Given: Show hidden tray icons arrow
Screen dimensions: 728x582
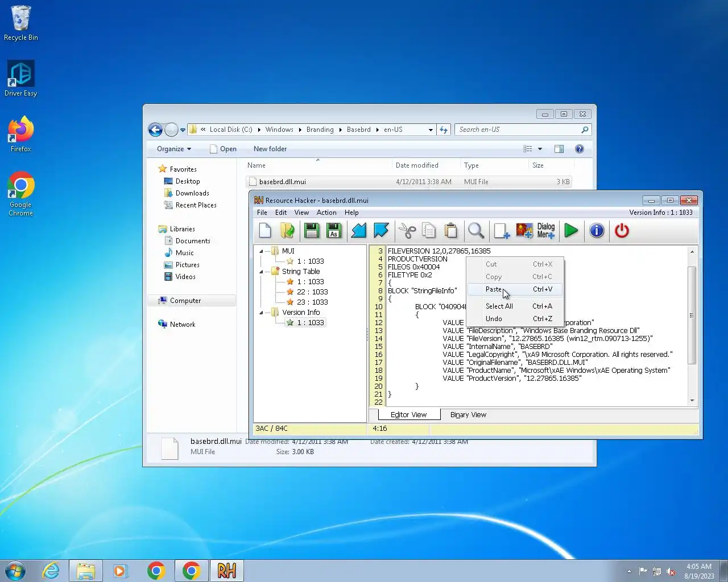Looking at the screenshot, I should (629, 571).
